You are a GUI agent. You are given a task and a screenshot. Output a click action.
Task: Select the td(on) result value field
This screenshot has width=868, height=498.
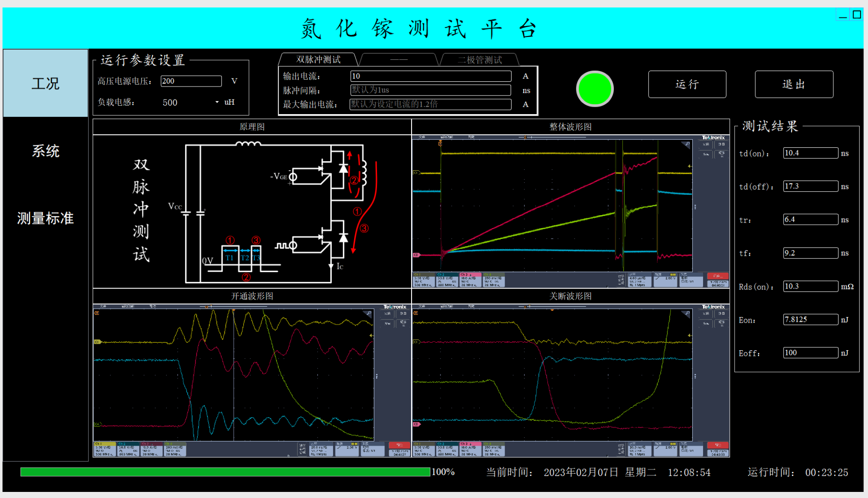pos(811,153)
